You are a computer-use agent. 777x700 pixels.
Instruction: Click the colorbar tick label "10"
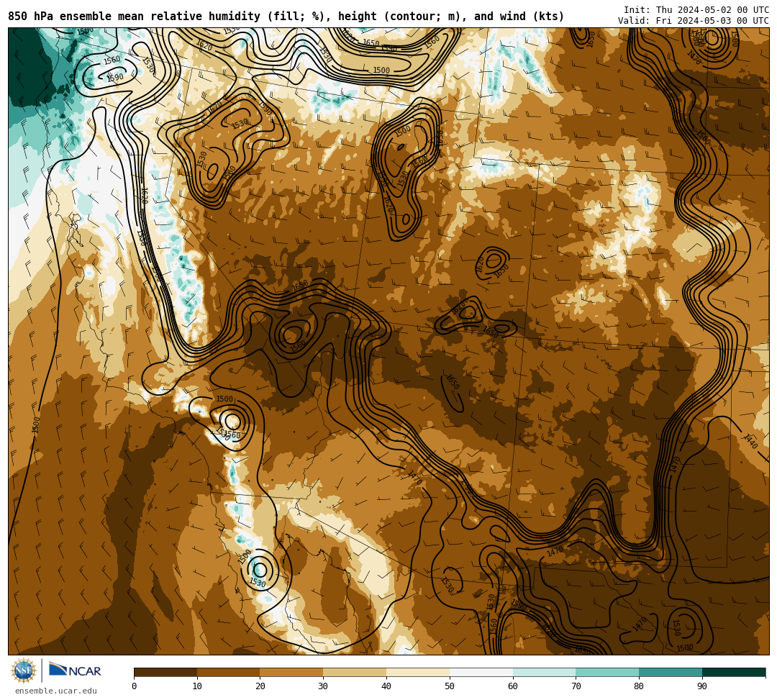[x=197, y=686]
